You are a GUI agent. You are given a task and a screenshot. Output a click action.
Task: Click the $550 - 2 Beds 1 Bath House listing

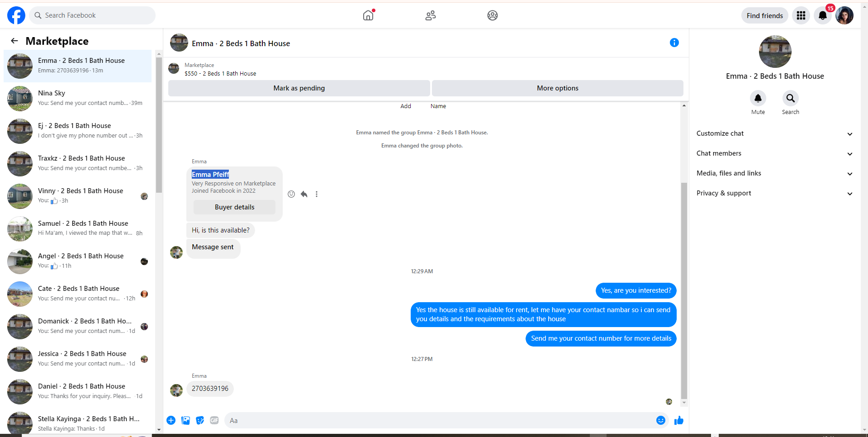tap(220, 74)
